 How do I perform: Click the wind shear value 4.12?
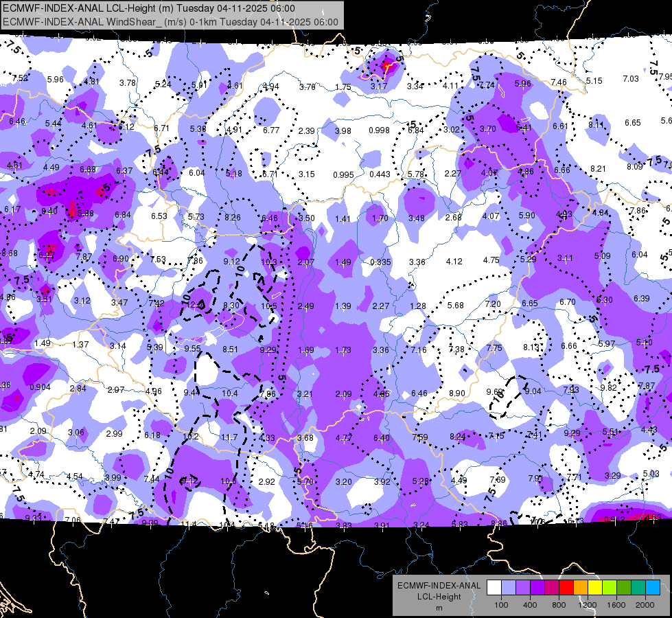pos(454,261)
